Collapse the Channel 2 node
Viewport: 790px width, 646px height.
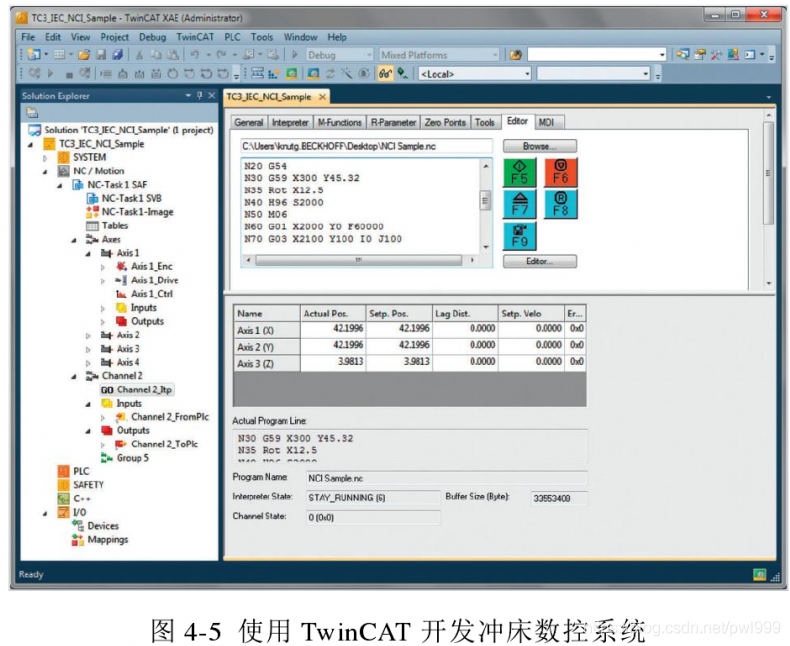pos(74,376)
